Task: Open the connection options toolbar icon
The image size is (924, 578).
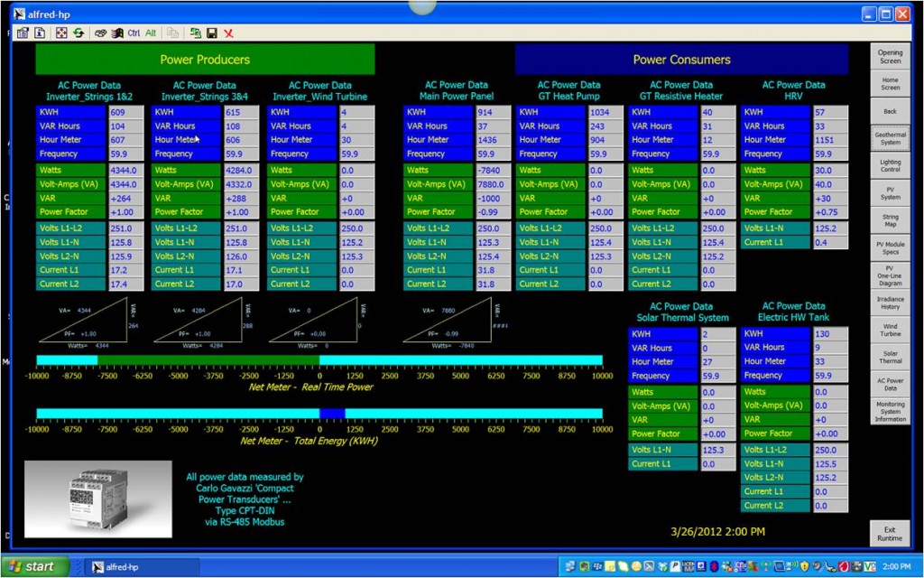Action: coord(23,33)
